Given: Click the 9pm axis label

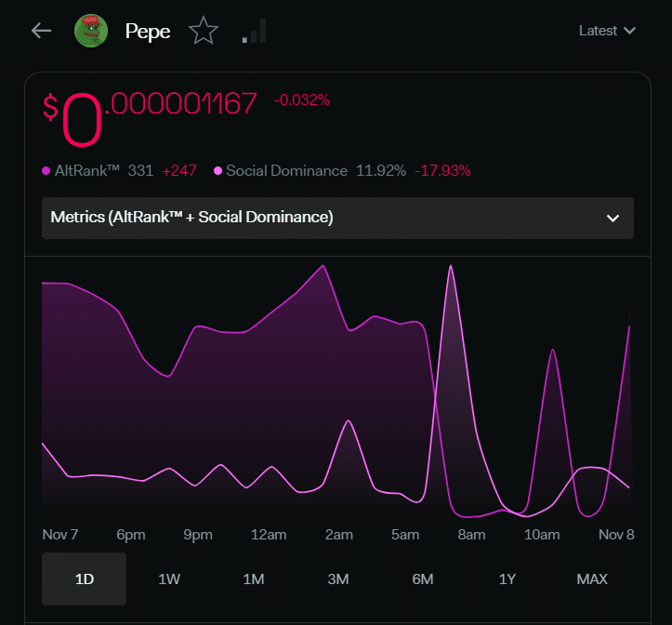Looking at the screenshot, I should pyautogui.click(x=198, y=535).
